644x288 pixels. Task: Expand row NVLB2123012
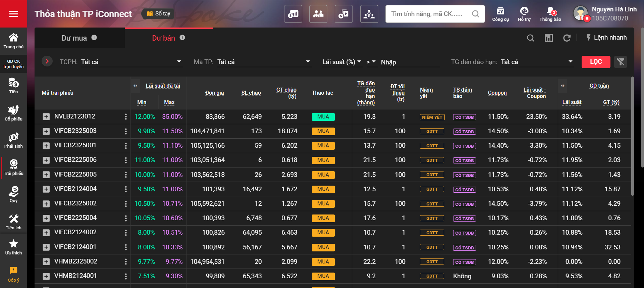point(46,117)
